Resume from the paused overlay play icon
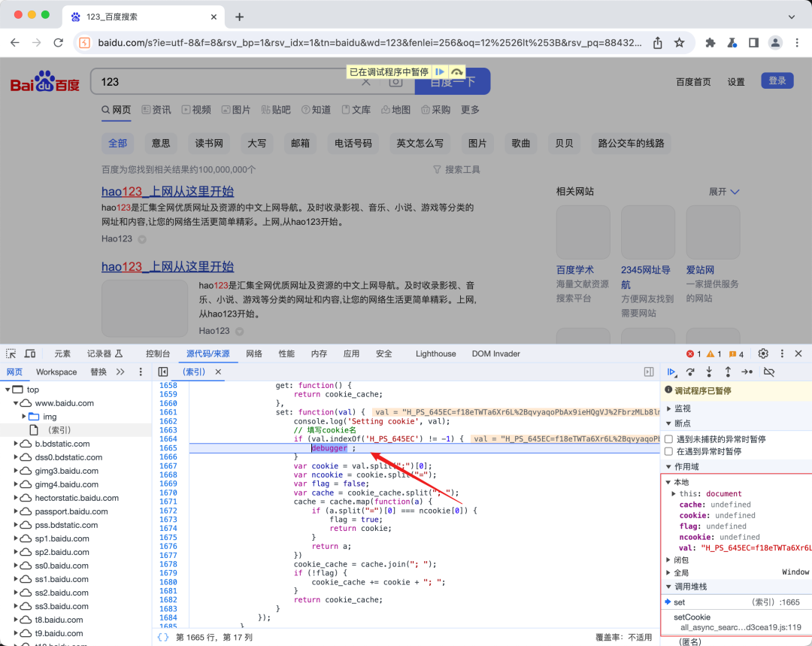The height and width of the screenshot is (646, 812). point(440,72)
